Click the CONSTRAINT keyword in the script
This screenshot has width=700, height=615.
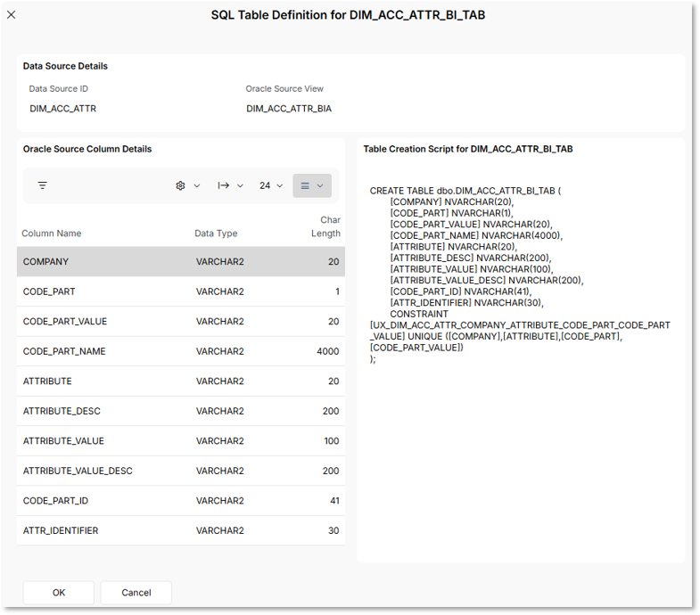pos(419,314)
